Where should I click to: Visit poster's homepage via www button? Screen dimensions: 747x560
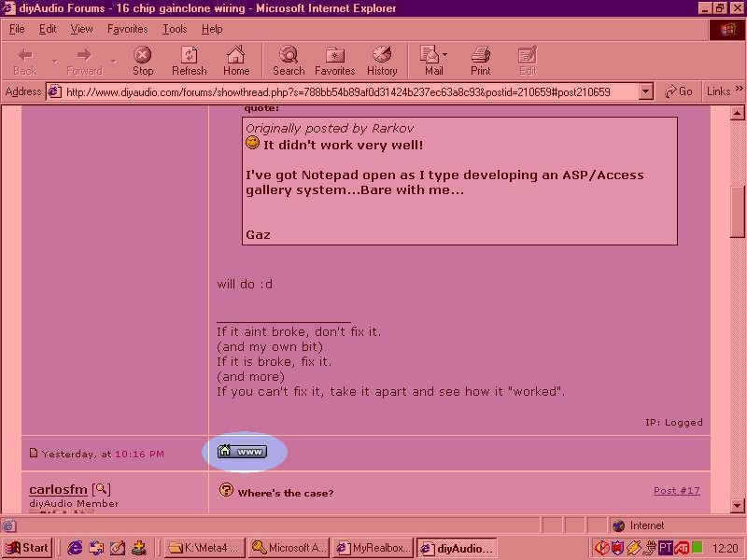(x=242, y=452)
